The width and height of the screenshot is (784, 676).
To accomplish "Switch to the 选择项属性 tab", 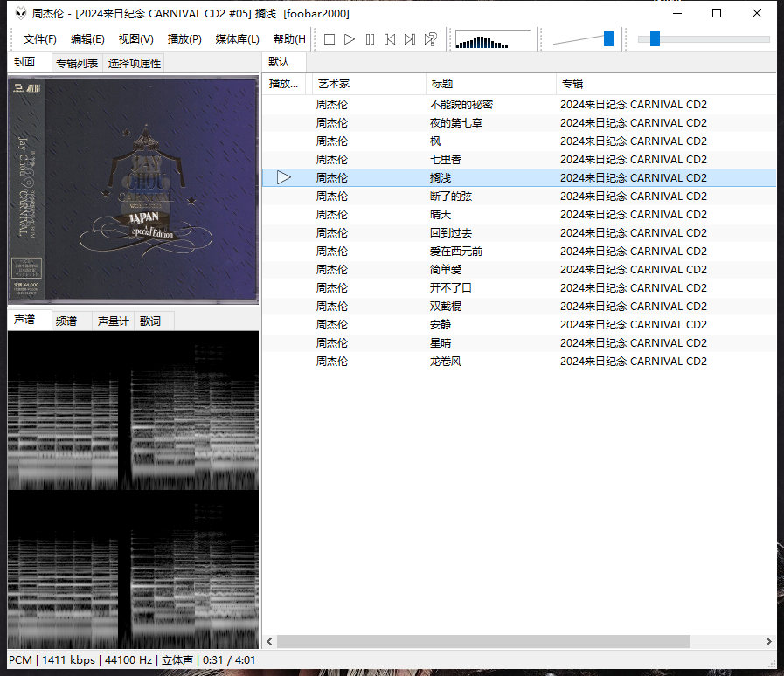I will point(135,63).
